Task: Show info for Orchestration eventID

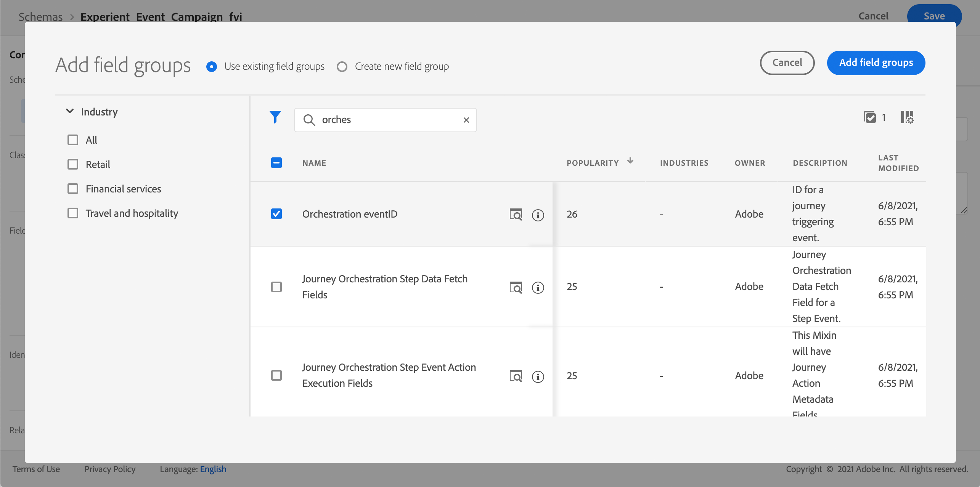Action: click(538, 215)
